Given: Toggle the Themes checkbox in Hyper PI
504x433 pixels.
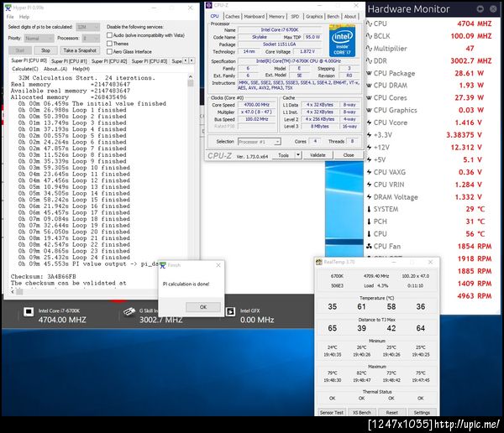Looking at the screenshot, I should coord(109,44).
